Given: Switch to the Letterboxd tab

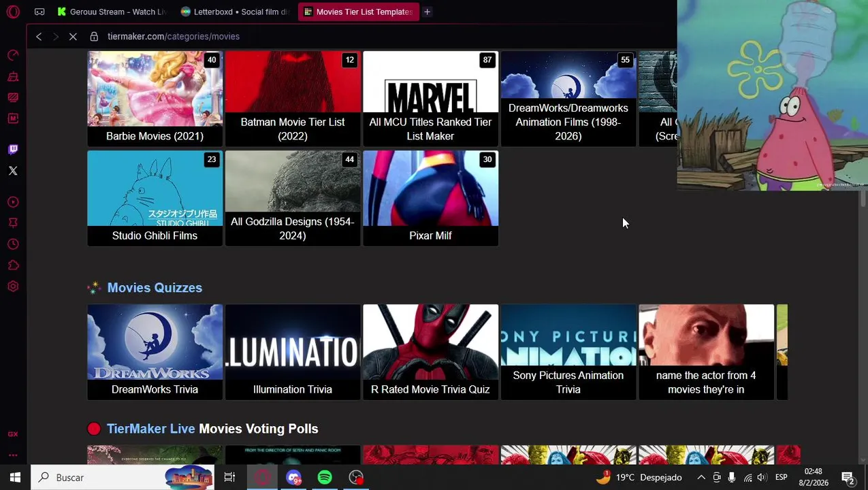Looking at the screenshot, I should click(x=235, y=12).
